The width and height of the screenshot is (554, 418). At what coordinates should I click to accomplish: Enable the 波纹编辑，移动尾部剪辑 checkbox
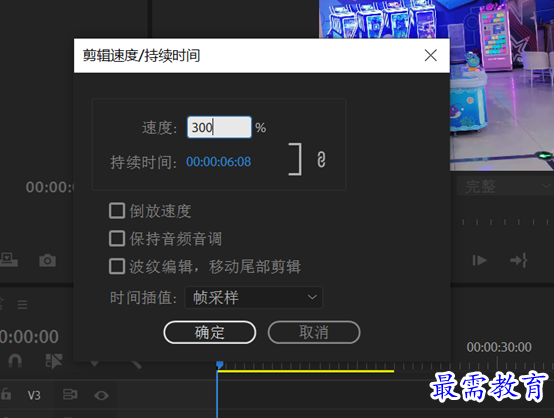[117, 266]
